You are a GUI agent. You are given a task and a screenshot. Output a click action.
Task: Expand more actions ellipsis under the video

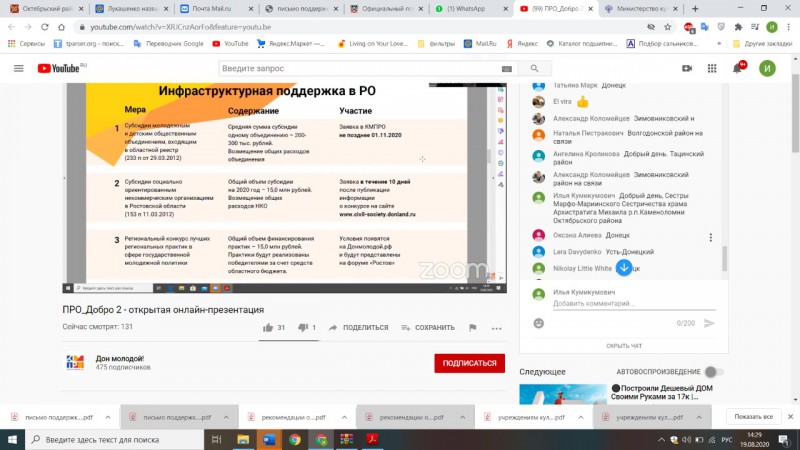(x=497, y=327)
